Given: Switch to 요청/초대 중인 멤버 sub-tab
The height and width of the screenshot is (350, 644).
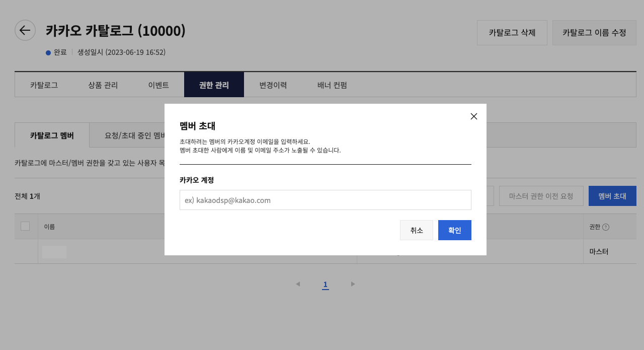Looking at the screenshot, I should 134,135.
